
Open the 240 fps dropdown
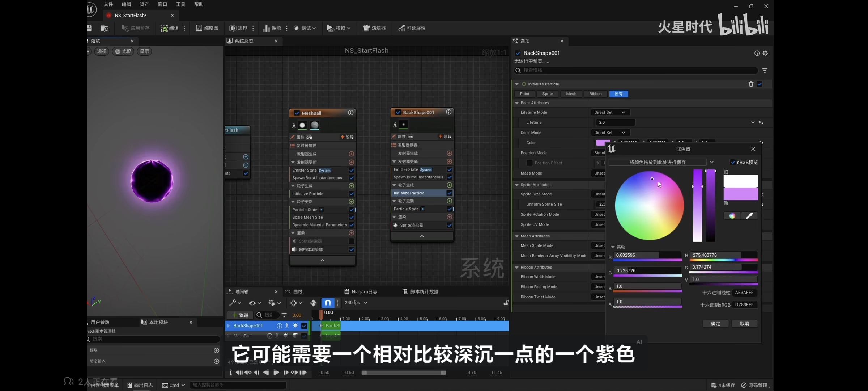tap(356, 303)
